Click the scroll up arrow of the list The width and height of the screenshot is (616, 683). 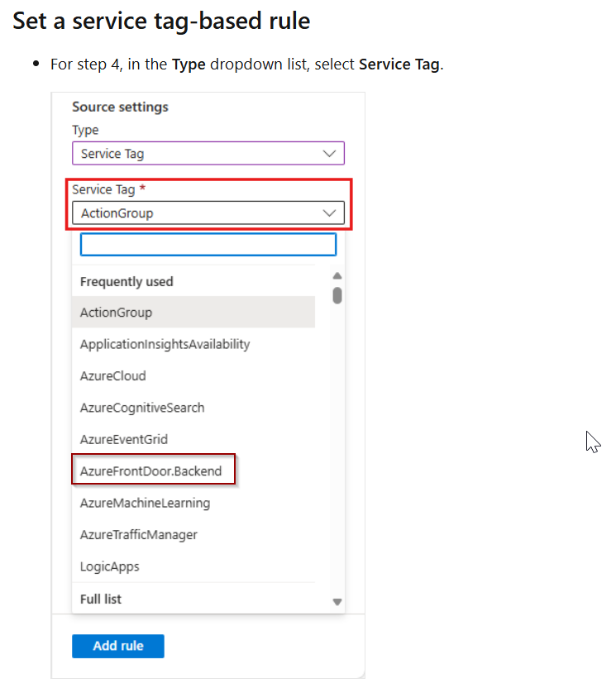pos(337,275)
